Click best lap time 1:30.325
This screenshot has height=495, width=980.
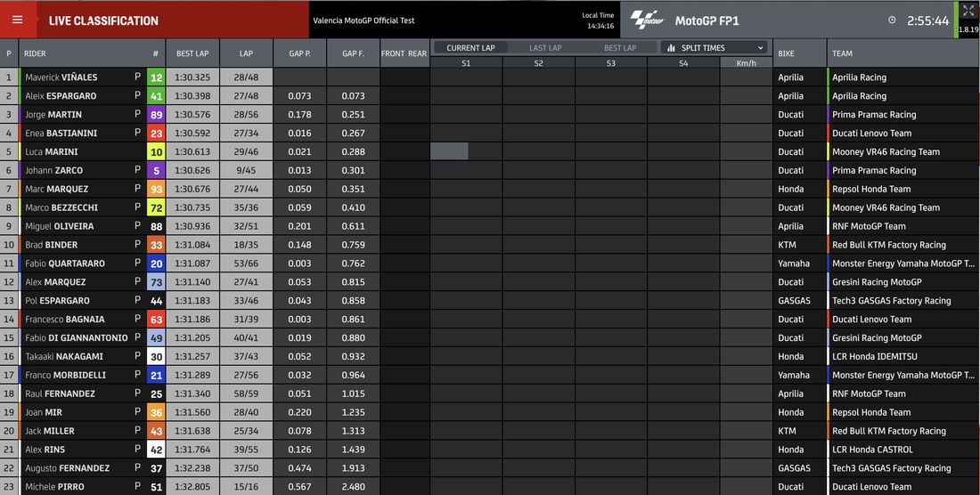(192, 77)
